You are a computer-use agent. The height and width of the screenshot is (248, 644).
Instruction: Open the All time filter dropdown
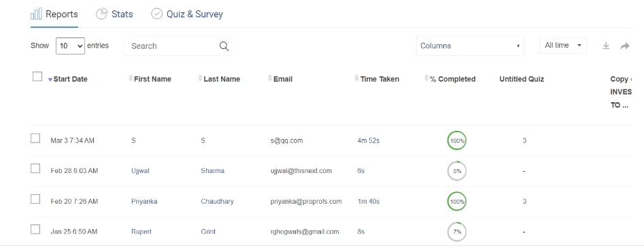point(562,46)
